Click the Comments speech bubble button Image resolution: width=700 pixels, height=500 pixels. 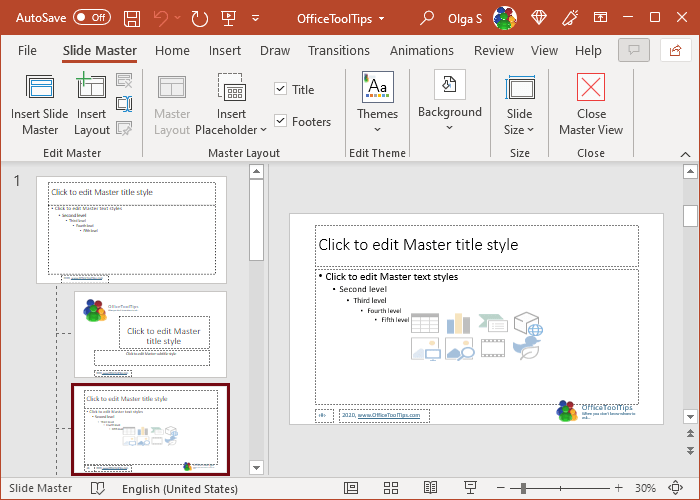pos(634,50)
